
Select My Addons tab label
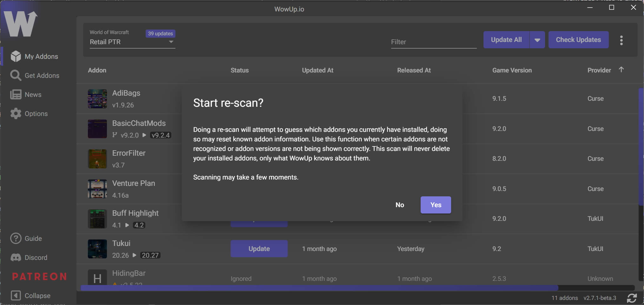pos(41,57)
